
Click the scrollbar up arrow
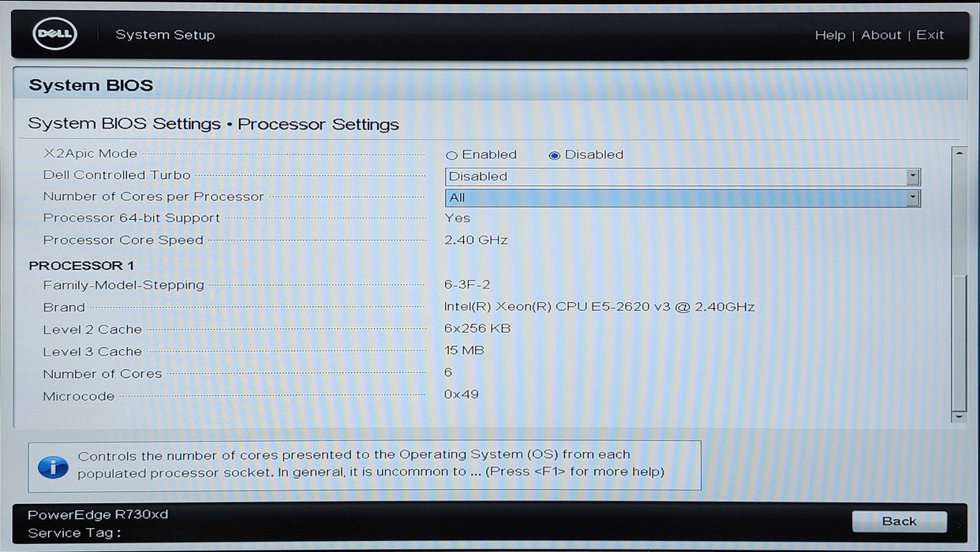(x=959, y=153)
